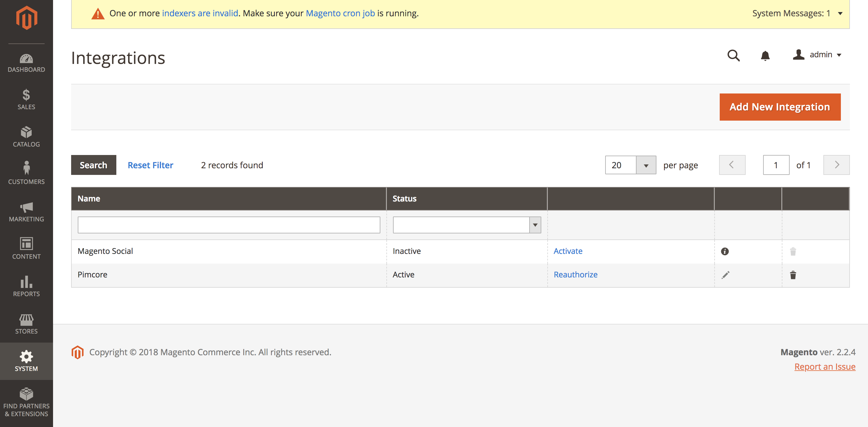The height and width of the screenshot is (427, 868).
Task: Click Activate for Magento Social
Action: (x=568, y=251)
